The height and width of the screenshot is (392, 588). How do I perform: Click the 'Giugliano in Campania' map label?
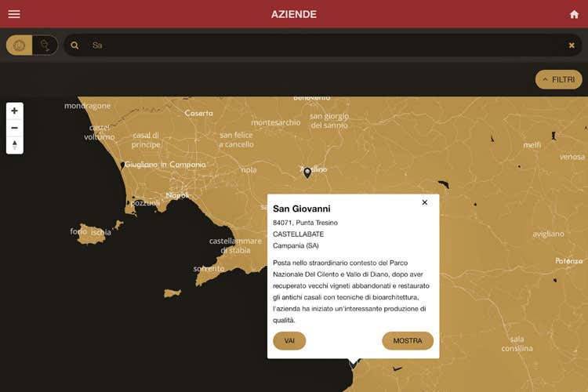point(165,165)
